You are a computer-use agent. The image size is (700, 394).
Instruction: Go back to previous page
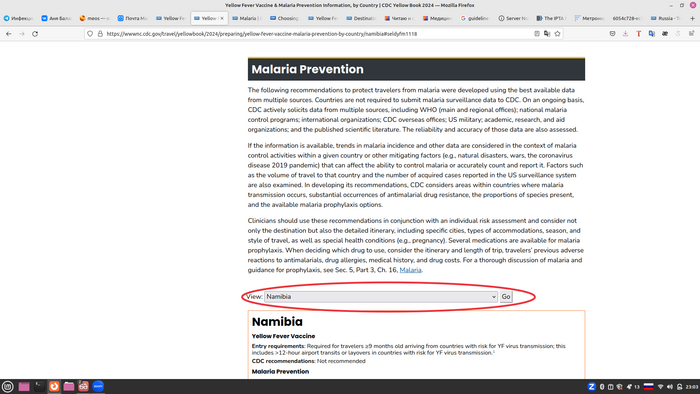pos(8,34)
